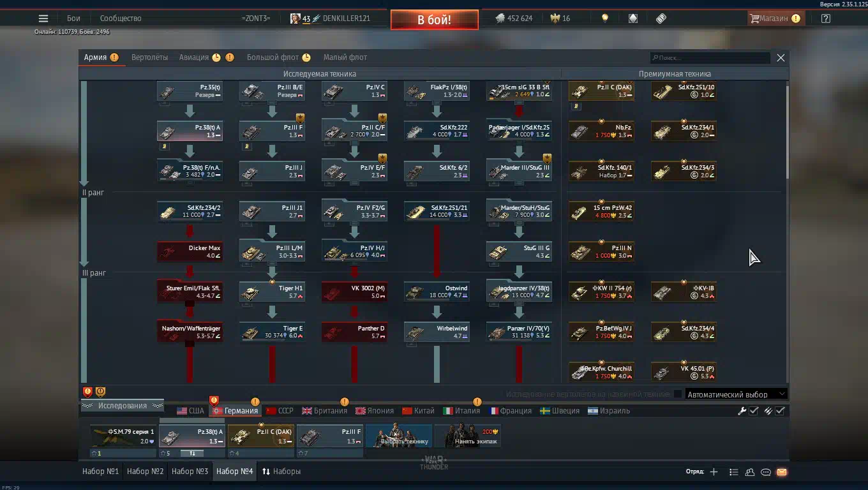This screenshot has width=868, height=490.
Task: Switch to the Авиация tab
Action: pos(194,57)
